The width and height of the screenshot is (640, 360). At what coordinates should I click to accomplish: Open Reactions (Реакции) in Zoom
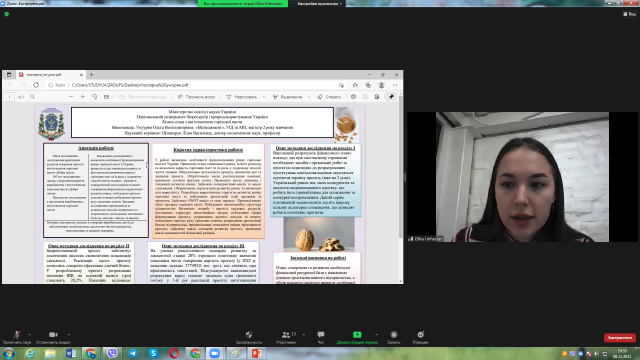click(420, 337)
